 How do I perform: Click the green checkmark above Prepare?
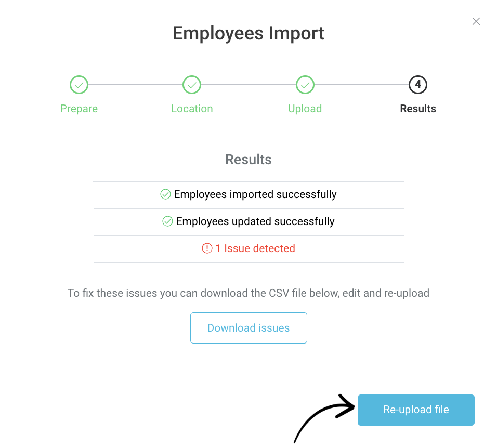[x=79, y=85]
